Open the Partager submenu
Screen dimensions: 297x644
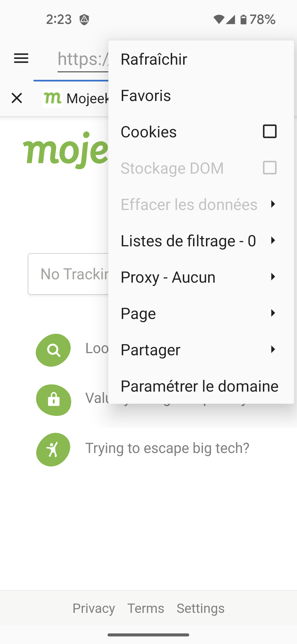273,350
